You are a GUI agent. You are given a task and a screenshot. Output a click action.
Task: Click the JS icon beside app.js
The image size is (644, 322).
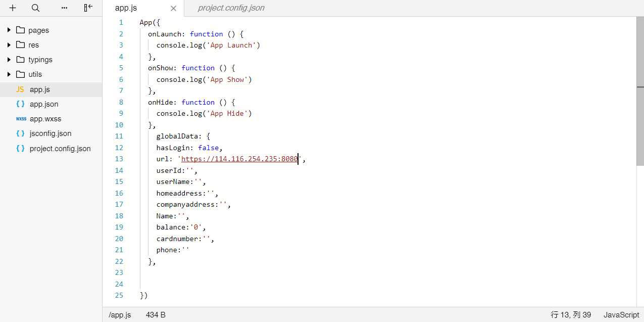pos(20,89)
